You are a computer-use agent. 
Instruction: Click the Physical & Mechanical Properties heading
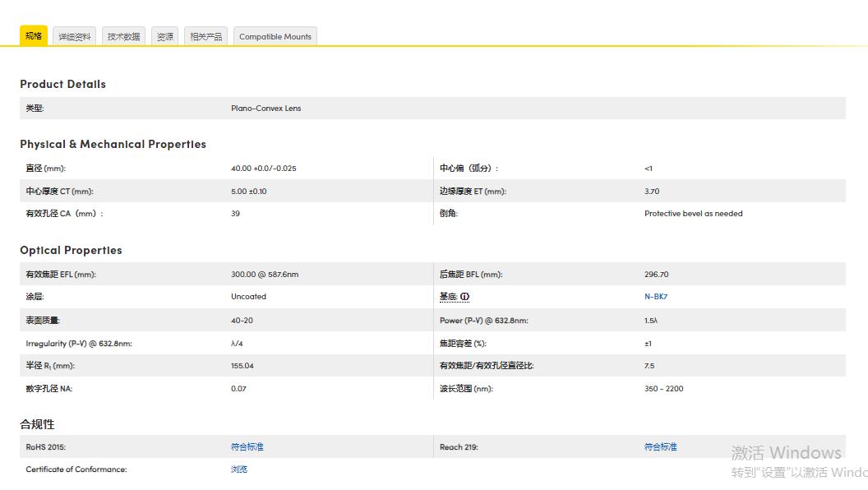click(113, 144)
